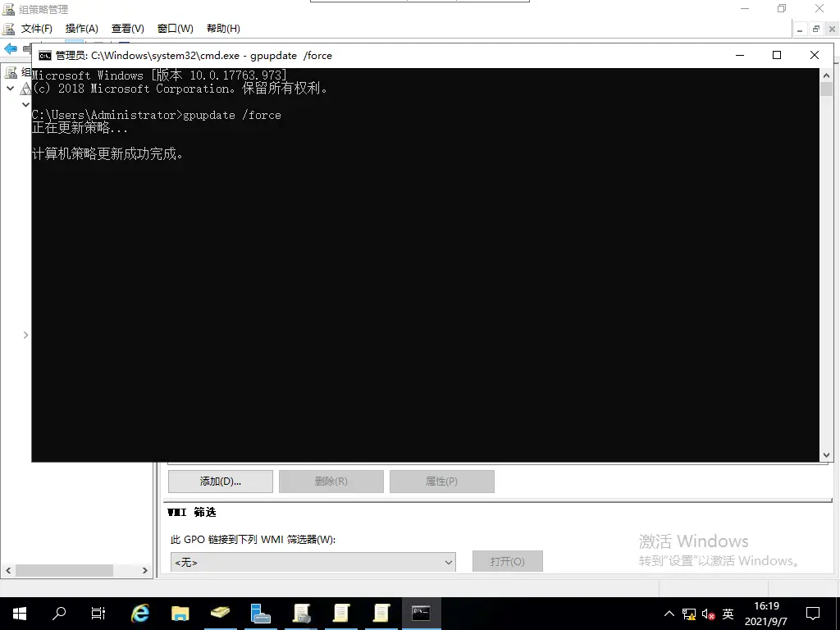The width and height of the screenshot is (840, 630).
Task: Open the 查看(V) menu
Action: click(127, 28)
